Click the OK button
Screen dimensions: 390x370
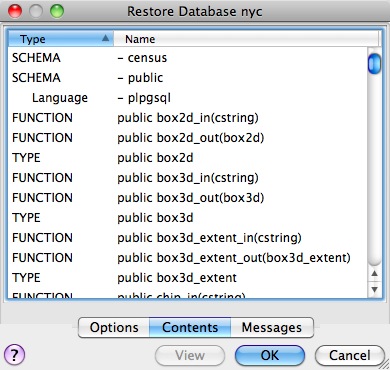(x=270, y=355)
